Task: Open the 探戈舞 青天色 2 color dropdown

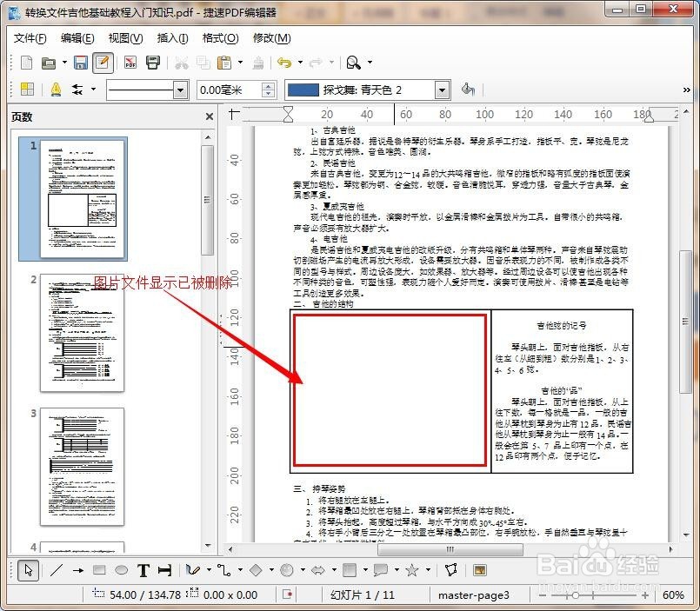Action: coord(442,90)
